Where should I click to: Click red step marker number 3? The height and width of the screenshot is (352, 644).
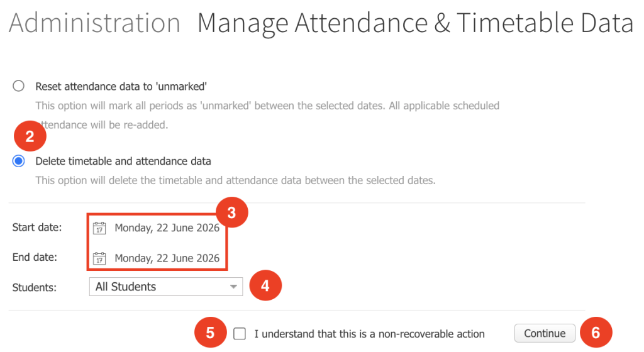click(232, 212)
